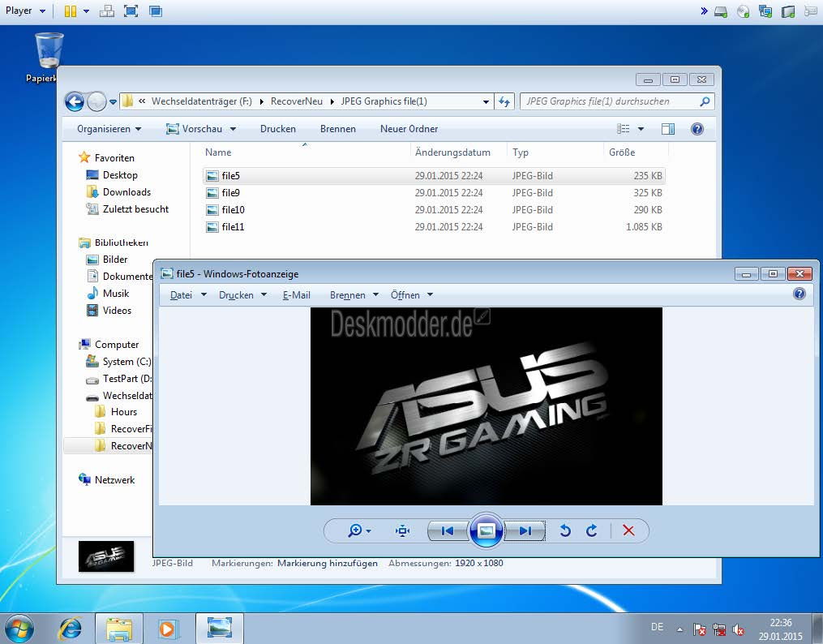Click Brennen in Explorer toolbar
823x644 pixels.
click(338, 129)
